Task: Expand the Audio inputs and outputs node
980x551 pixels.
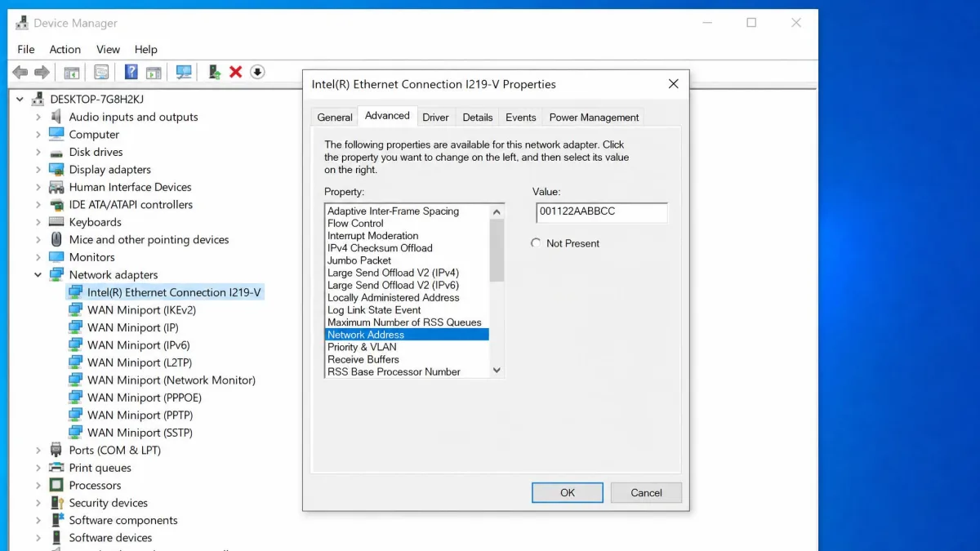Action: 38,117
